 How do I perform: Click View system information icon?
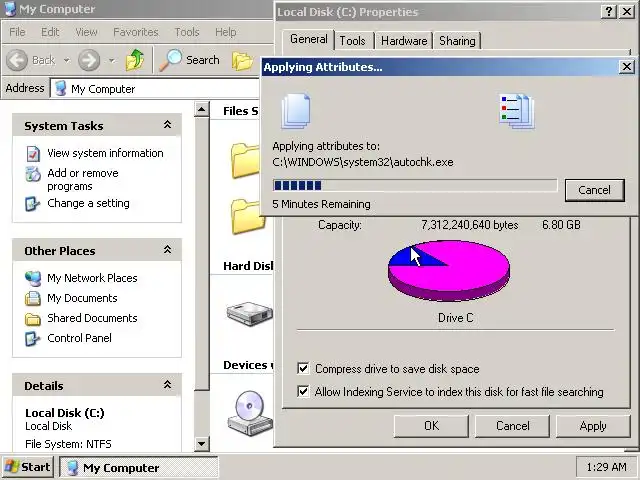pyautogui.click(x=33, y=154)
